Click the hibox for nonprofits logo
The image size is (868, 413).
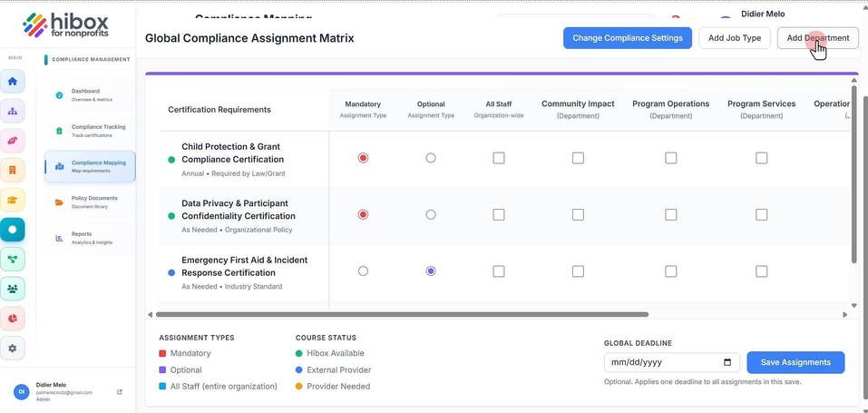pos(66,25)
